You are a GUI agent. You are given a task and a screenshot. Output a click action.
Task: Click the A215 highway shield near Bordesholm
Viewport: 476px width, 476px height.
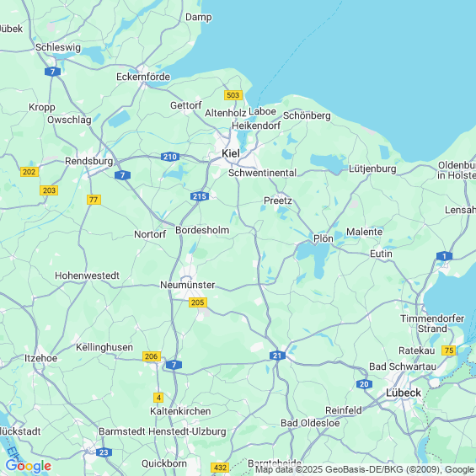point(200,196)
